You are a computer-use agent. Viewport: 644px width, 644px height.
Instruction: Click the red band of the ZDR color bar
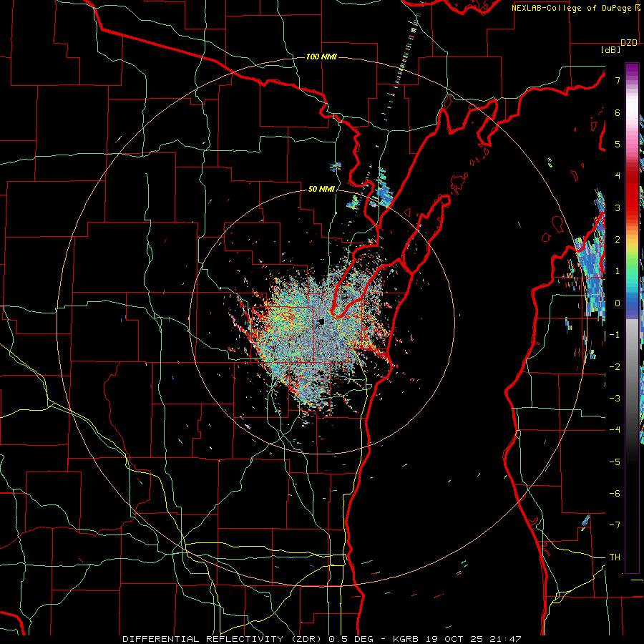(x=632, y=193)
